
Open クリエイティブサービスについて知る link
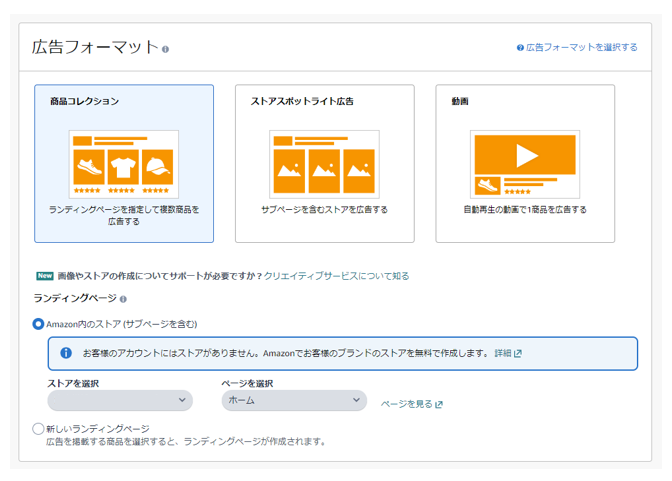[x=336, y=276]
